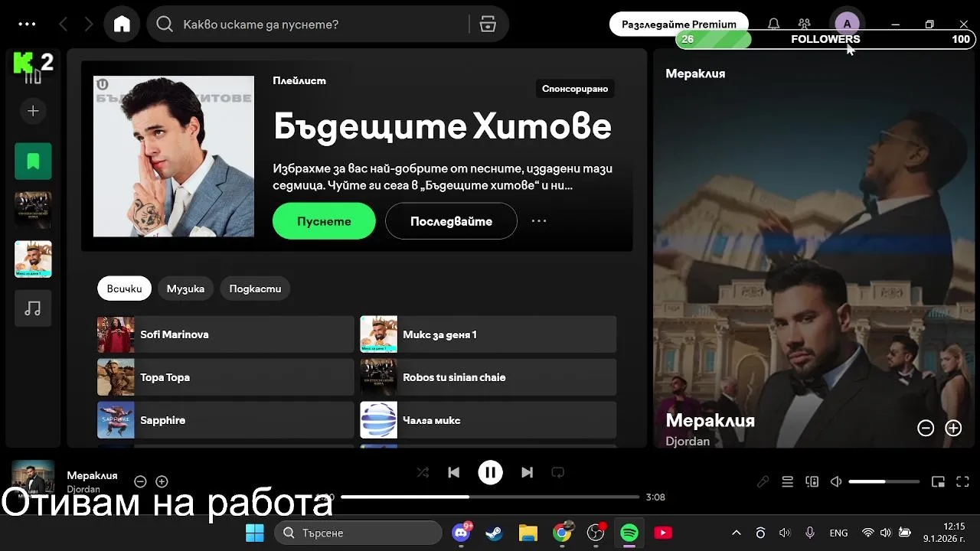
Task: Toggle the lyrics microphone icon
Action: pyautogui.click(x=763, y=481)
